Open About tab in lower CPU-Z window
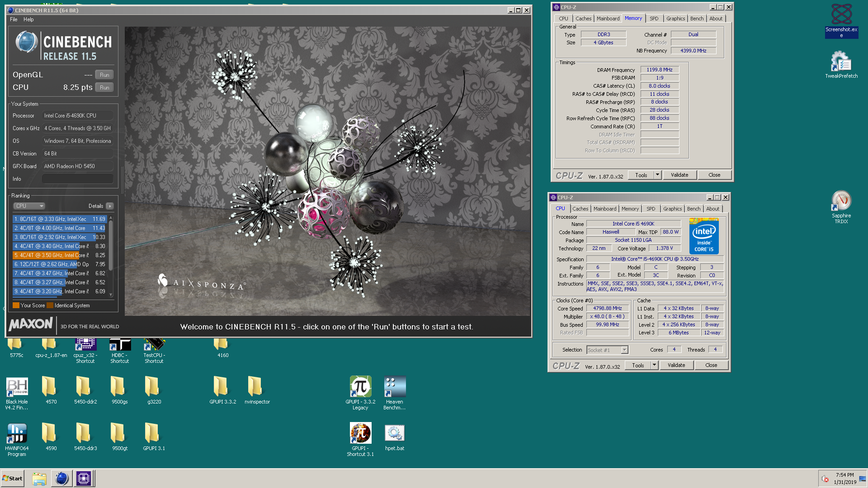The height and width of the screenshot is (488, 868). pos(713,209)
